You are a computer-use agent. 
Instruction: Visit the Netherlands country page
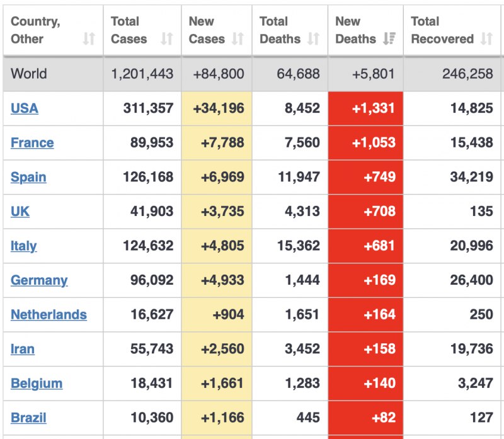tap(49, 314)
